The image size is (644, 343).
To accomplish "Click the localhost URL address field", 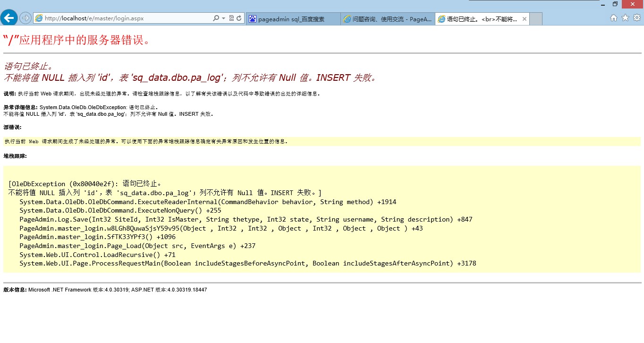I will pyautogui.click(x=123, y=18).
